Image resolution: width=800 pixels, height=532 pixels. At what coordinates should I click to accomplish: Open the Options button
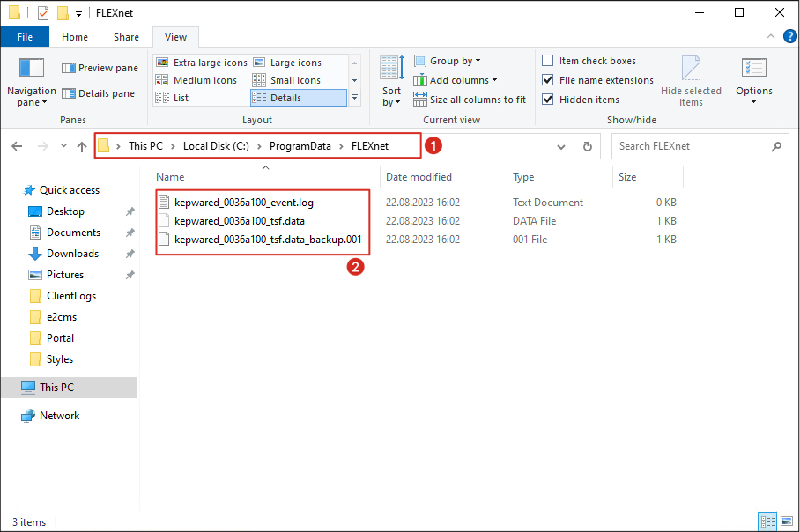tap(753, 80)
